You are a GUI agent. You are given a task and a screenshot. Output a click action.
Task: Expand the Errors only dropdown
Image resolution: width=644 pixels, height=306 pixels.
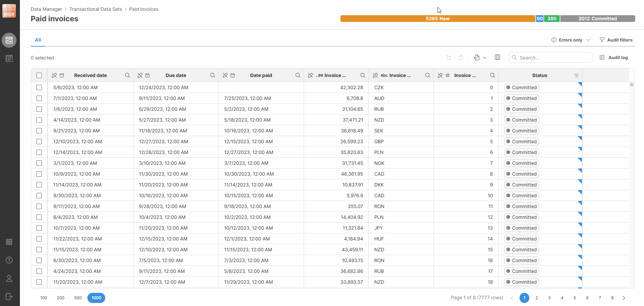(x=588, y=40)
